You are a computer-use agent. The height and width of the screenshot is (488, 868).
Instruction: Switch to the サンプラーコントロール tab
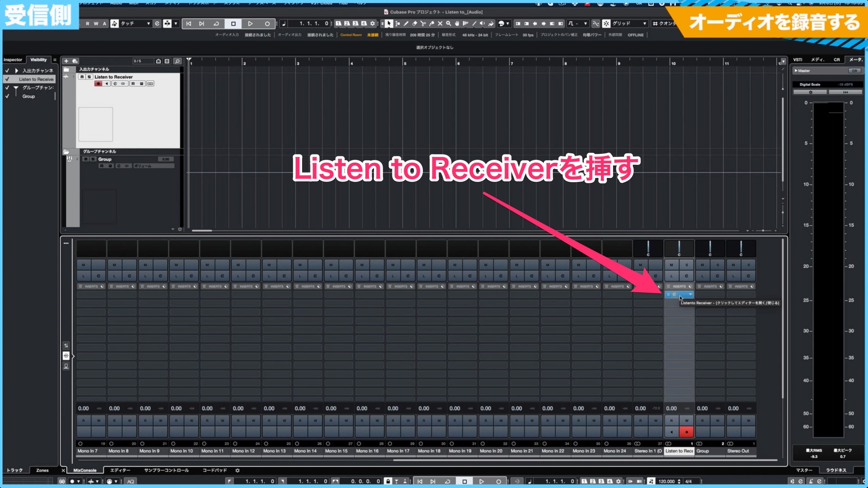pos(166,470)
